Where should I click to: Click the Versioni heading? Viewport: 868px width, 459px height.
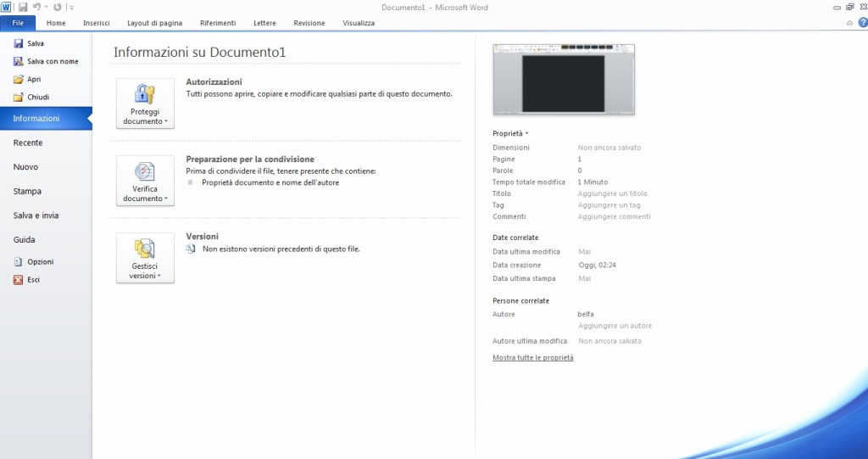202,236
